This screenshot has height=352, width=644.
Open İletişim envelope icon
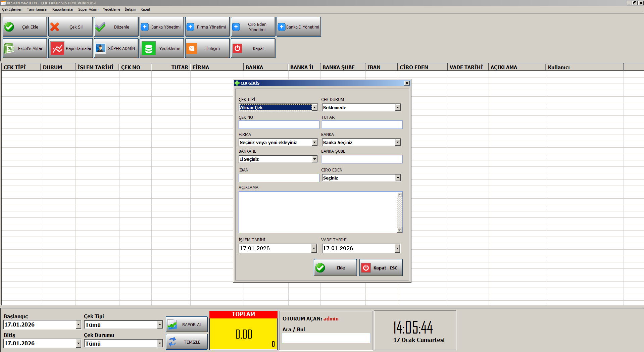tap(192, 48)
